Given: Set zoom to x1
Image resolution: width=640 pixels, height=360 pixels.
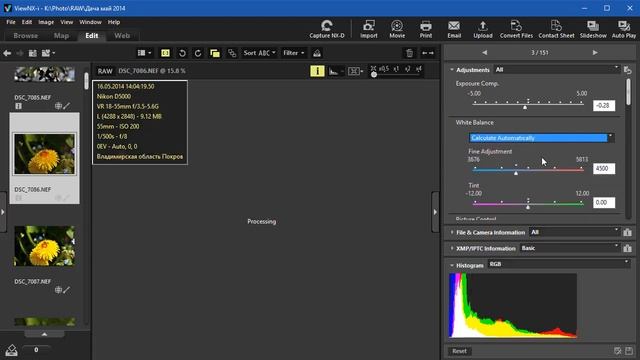Looking at the screenshot, I should click(396, 69).
